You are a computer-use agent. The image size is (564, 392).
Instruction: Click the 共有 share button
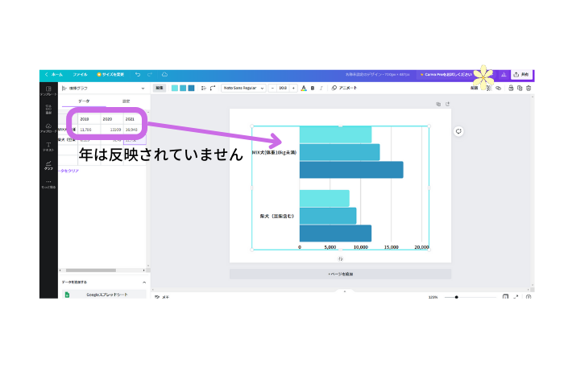coord(521,75)
